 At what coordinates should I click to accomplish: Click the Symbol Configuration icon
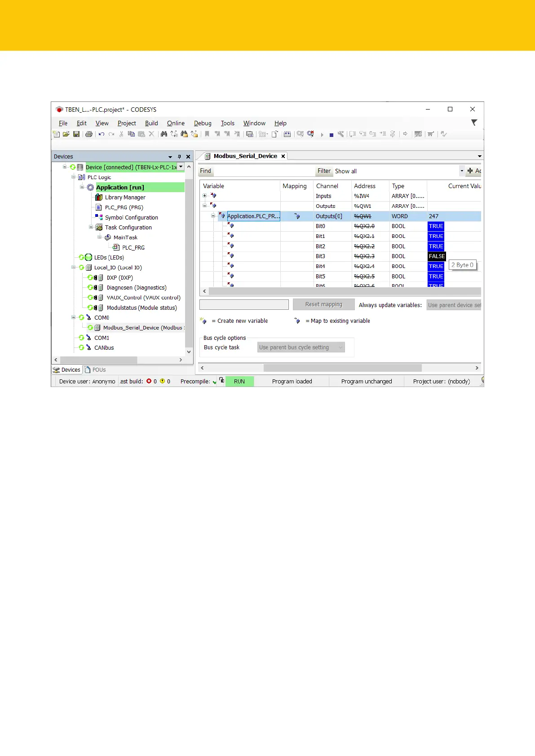coord(99,217)
